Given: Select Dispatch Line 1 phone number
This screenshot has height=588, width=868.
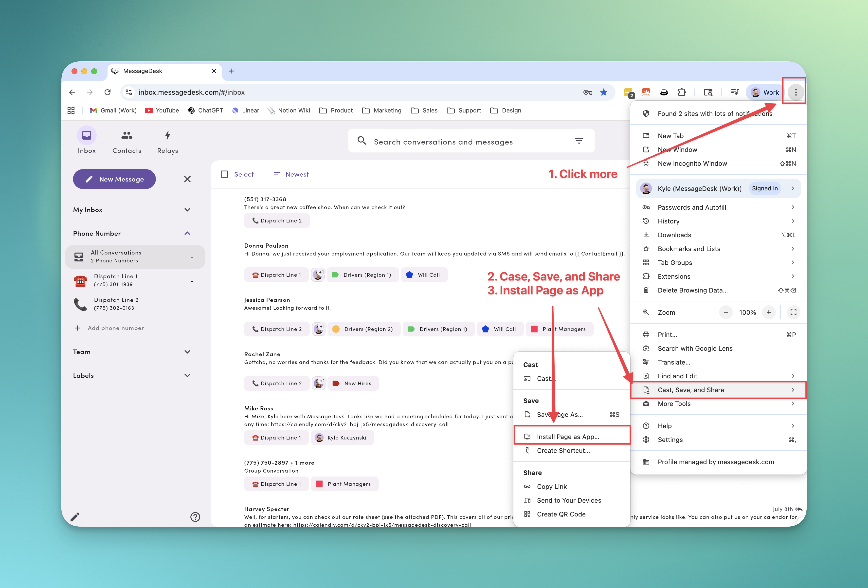Looking at the screenshot, I should coord(116,280).
